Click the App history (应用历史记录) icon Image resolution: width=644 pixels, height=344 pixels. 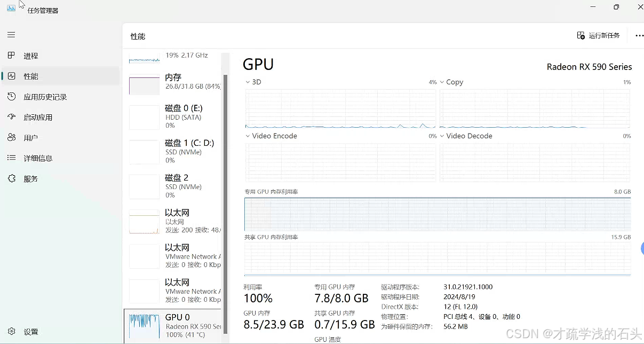11,97
